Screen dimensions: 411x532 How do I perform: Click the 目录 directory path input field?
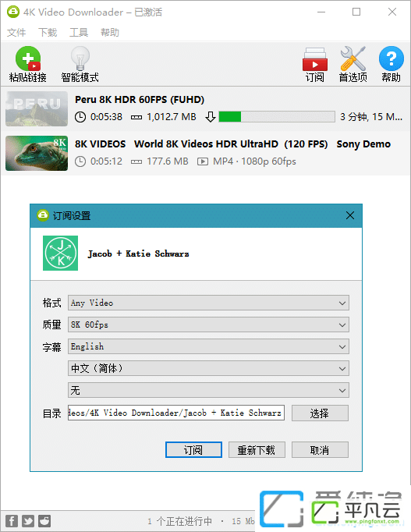(176, 413)
